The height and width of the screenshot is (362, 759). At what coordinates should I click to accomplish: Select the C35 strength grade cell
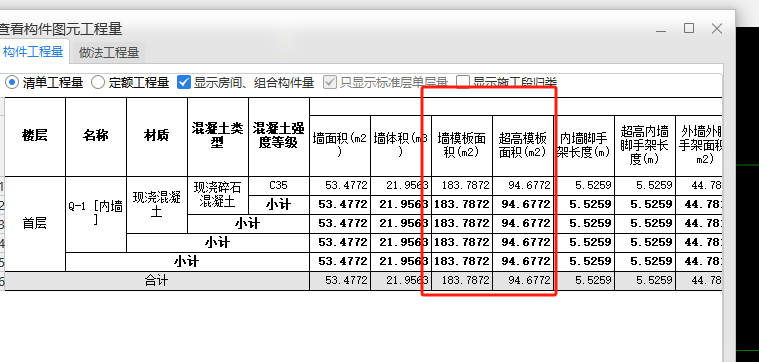click(279, 185)
